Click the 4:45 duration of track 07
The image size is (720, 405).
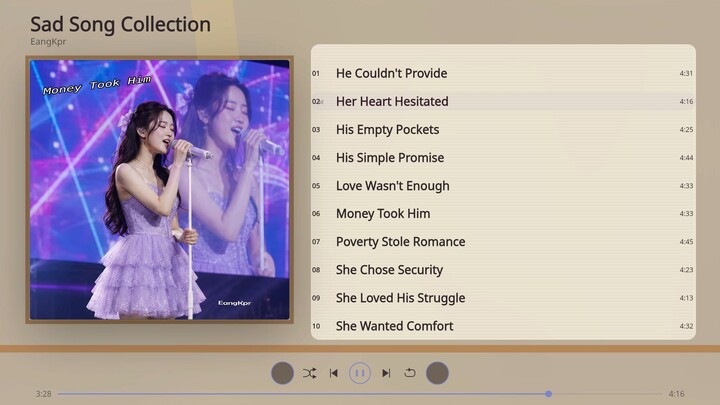[x=686, y=242]
